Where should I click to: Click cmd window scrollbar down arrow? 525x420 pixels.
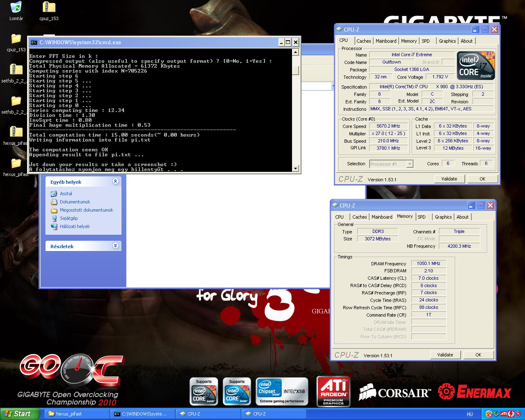(296, 168)
